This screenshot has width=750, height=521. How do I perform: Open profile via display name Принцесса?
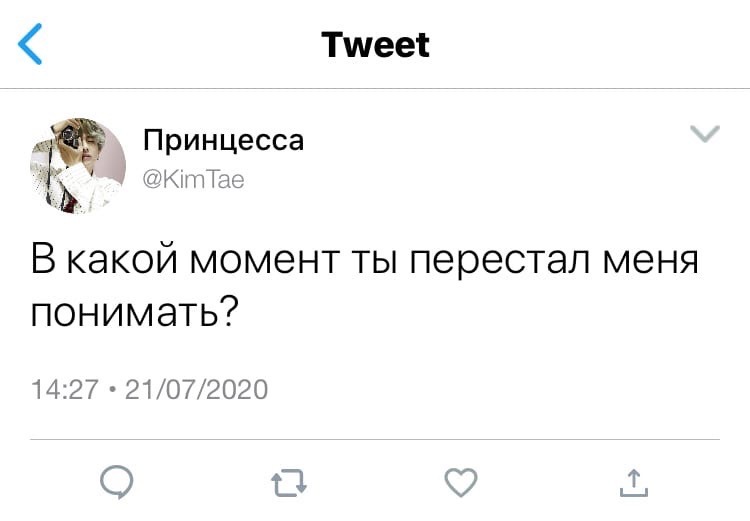coord(223,140)
